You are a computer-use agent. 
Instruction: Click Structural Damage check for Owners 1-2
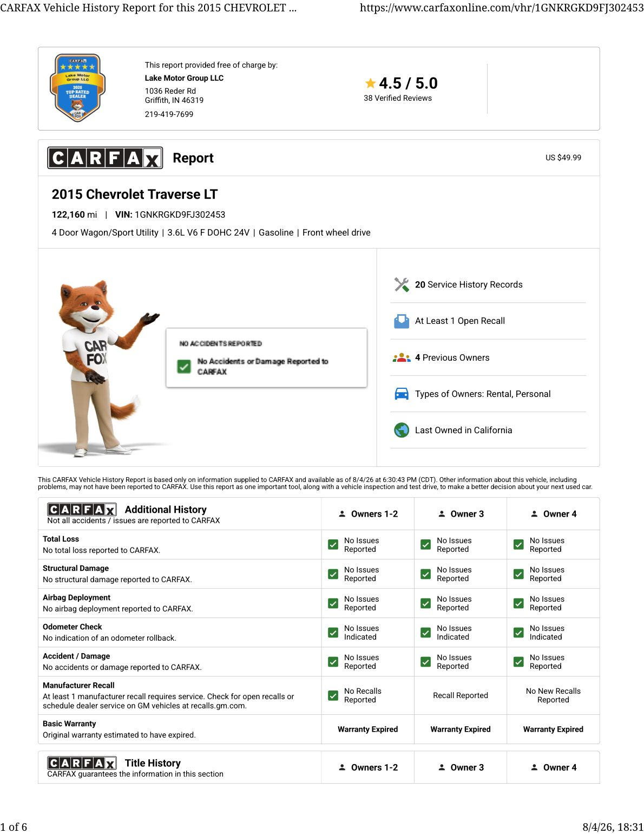click(x=333, y=574)
